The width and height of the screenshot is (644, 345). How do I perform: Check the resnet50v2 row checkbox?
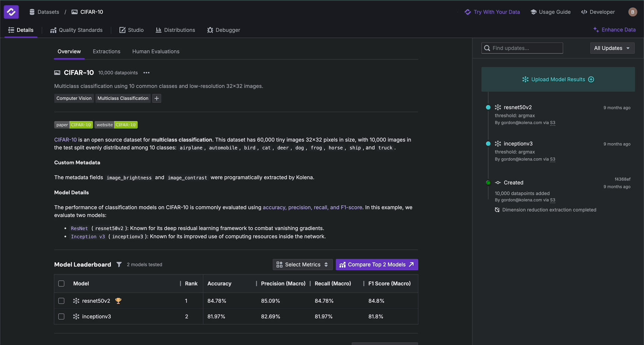click(x=61, y=301)
